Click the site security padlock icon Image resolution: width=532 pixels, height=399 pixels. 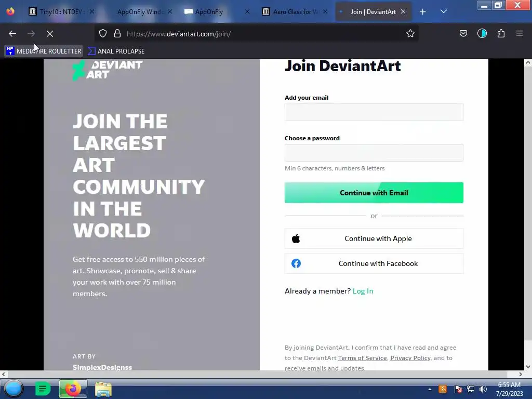point(117,34)
